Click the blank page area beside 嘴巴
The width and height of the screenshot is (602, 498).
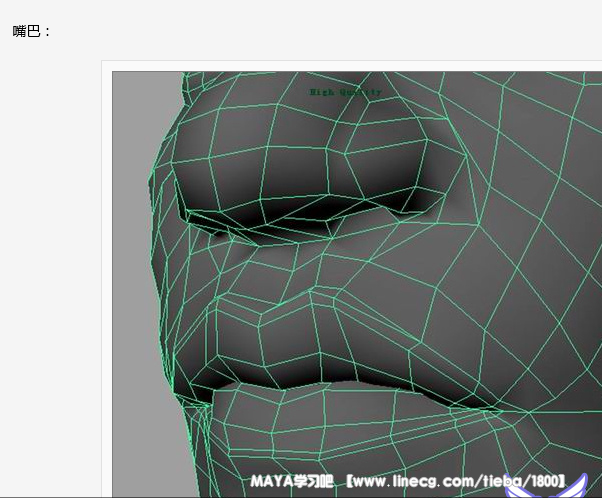tap(300, 31)
